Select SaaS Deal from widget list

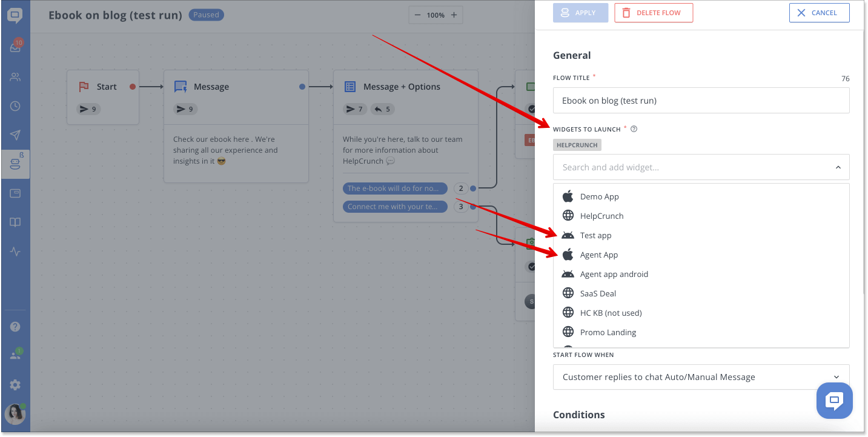701,293
